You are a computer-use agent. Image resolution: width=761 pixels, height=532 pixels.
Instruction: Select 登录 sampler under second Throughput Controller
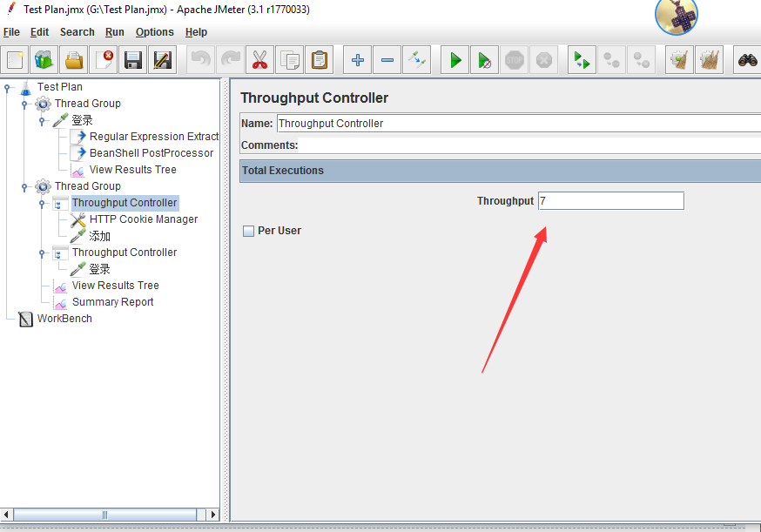click(x=99, y=269)
